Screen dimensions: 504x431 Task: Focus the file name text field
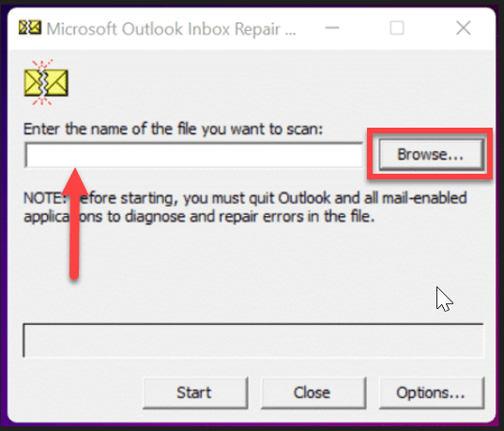(x=194, y=155)
